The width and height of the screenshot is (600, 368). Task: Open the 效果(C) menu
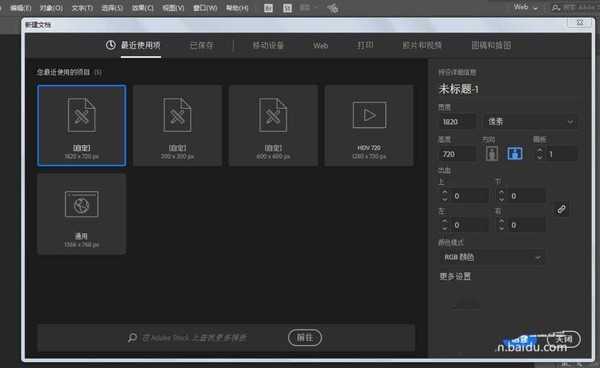[x=142, y=8]
